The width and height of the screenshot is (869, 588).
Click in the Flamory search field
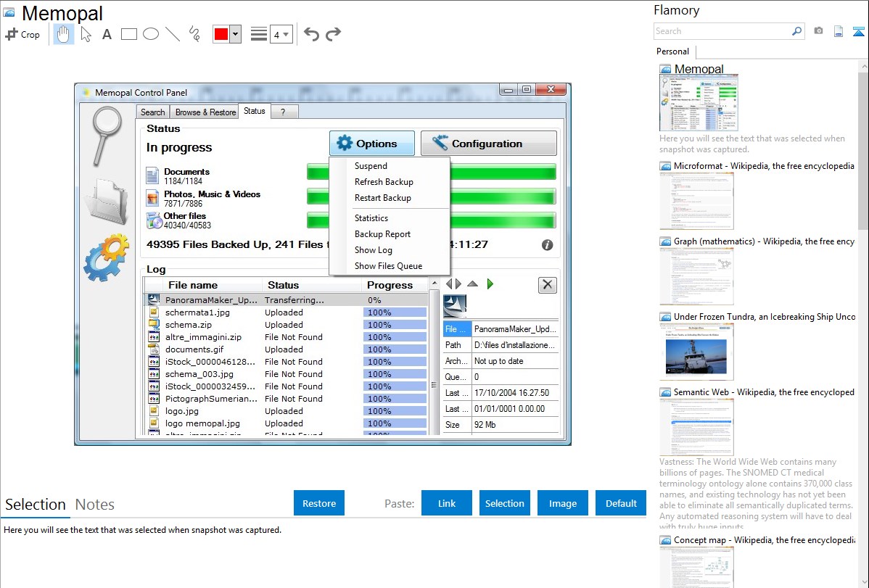tap(722, 31)
